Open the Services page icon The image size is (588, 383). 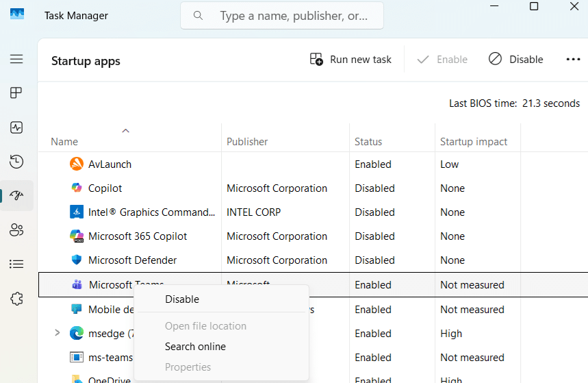pos(16,299)
